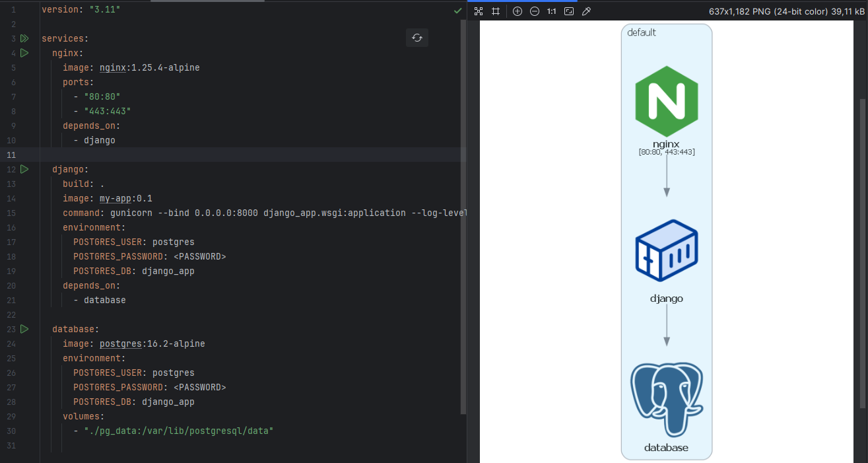Run the django service gutter icon
The width and height of the screenshot is (868, 463).
tap(24, 169)
